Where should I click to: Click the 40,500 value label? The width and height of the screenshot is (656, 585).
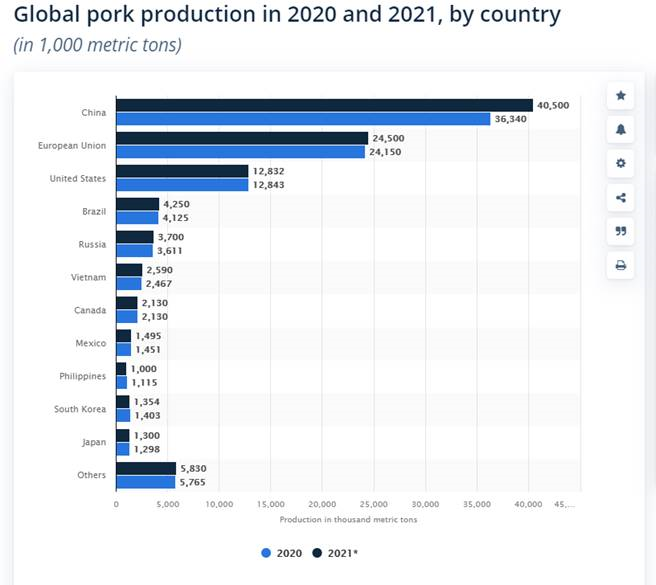[553, 105]
